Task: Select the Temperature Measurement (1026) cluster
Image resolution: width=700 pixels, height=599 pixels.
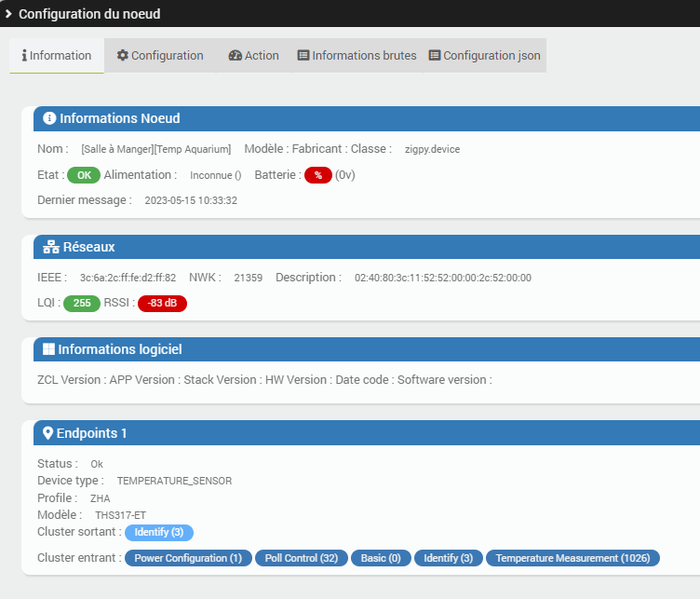Action: pos(572,558)
